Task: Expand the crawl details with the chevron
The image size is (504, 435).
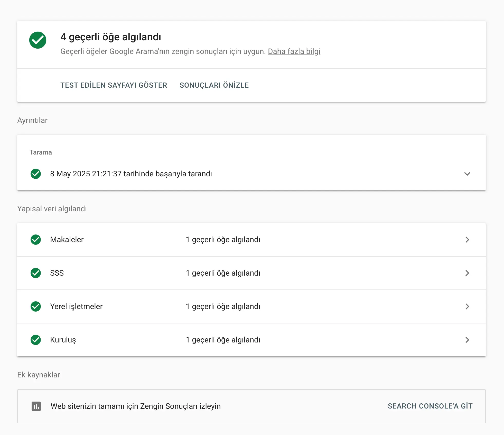Action: tap(468, 174)
